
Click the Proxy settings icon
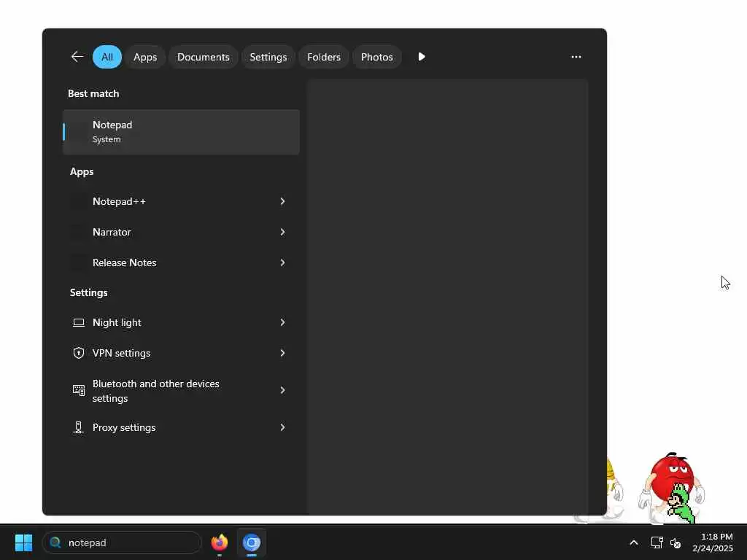pos(79,427)
